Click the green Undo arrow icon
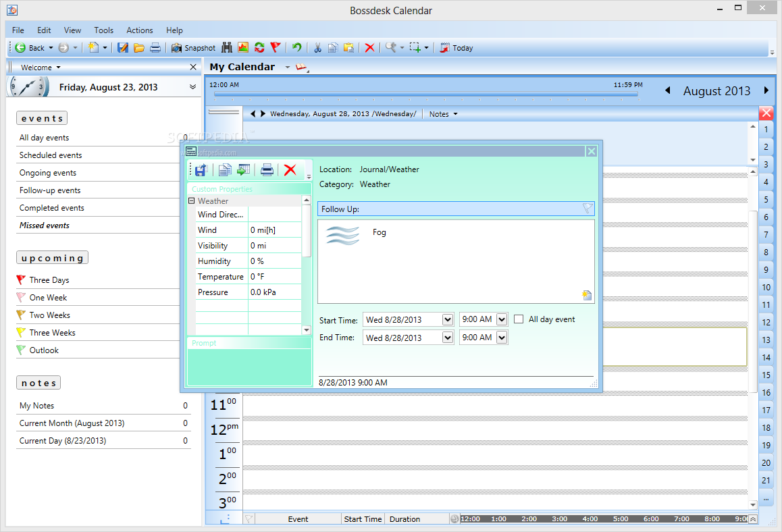 coord(296,48)
